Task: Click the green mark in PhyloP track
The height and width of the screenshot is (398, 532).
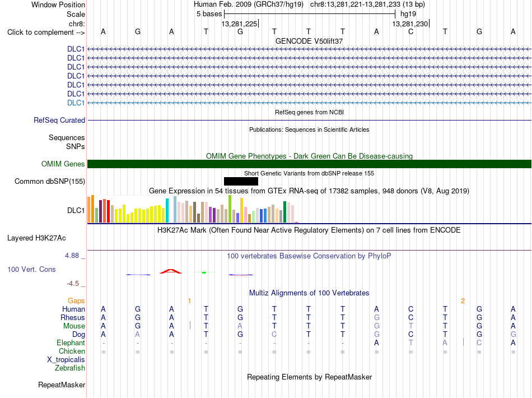Action: [204, 272]
